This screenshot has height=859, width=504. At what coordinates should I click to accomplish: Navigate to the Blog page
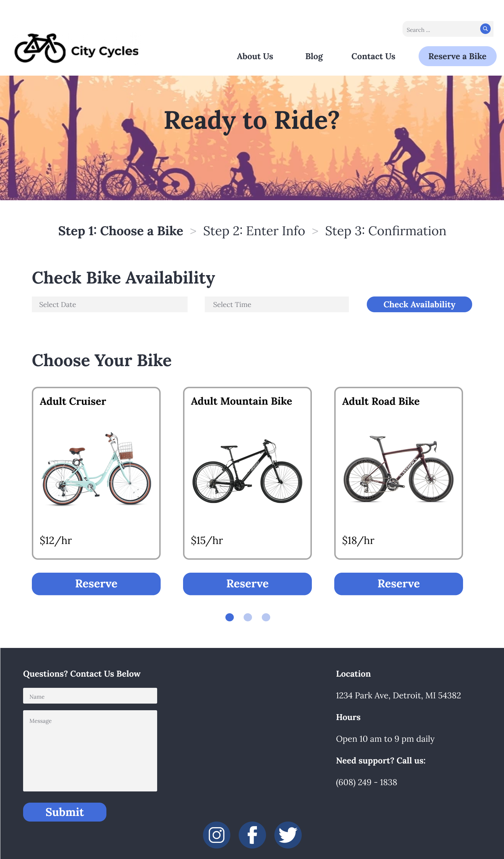(x=314, y=56)
